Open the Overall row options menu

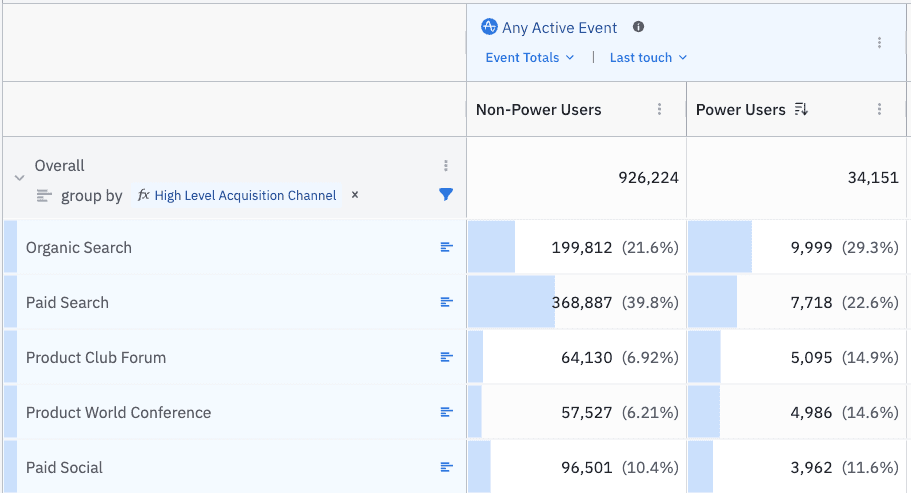tap(446, 166)
